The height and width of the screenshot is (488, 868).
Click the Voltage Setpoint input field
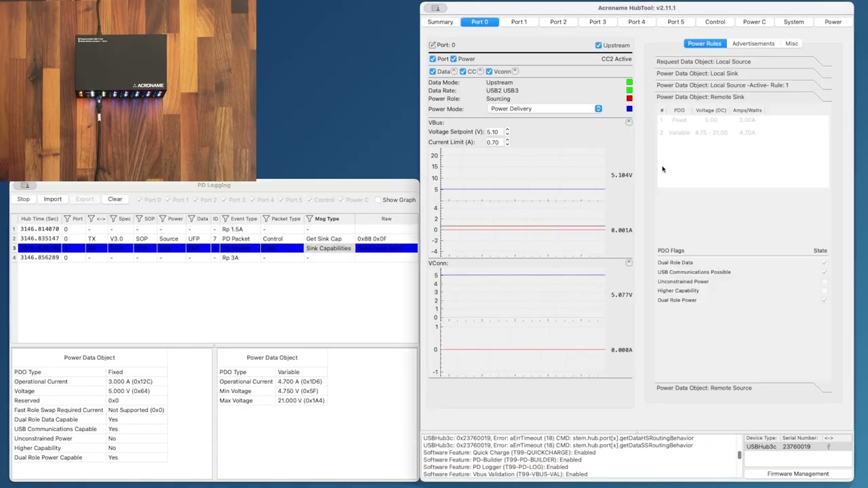(x=494, y=131)
